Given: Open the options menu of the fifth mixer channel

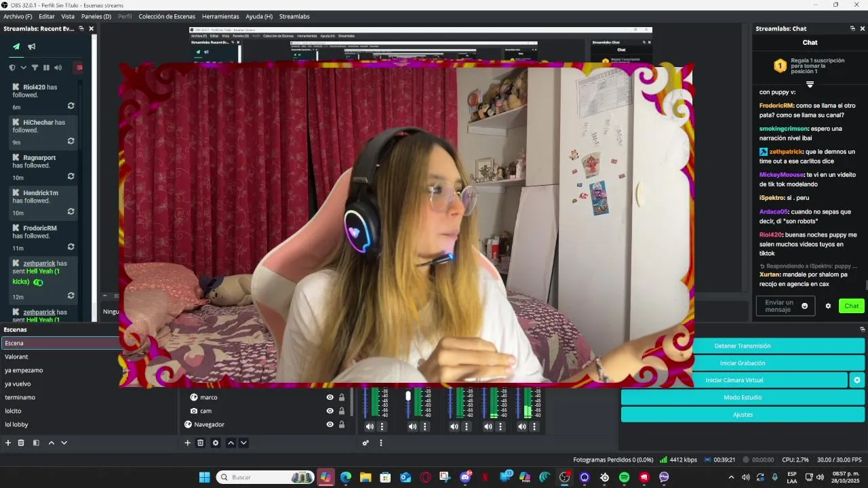Looking at the screenshot, I should point(534,426).
